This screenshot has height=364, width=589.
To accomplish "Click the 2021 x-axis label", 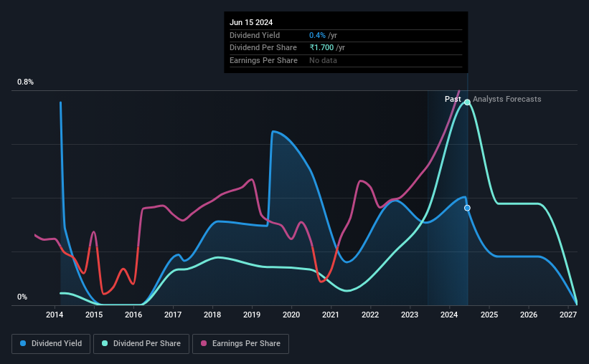I will 331,315.
